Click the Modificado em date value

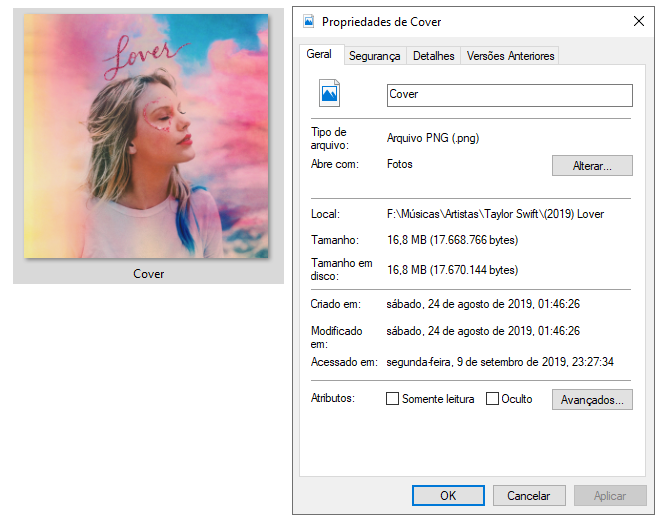483,331
